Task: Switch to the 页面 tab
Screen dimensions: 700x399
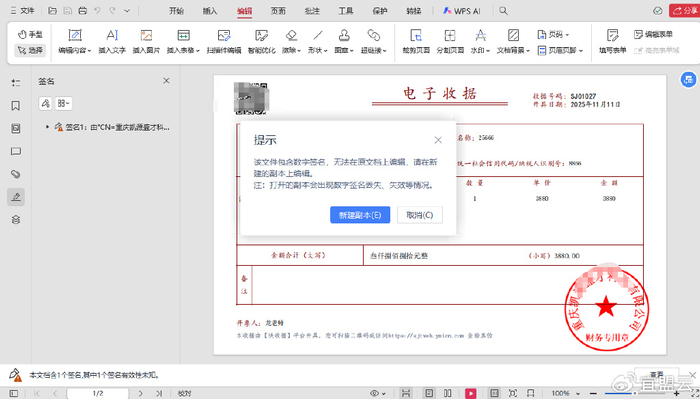Action: 278,11
